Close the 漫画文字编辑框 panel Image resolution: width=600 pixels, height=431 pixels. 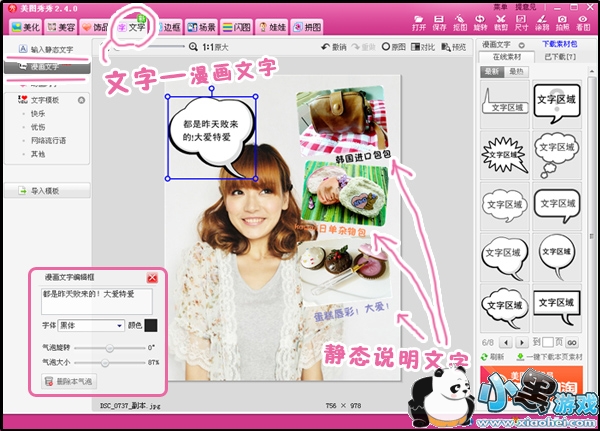pos(152,277)
